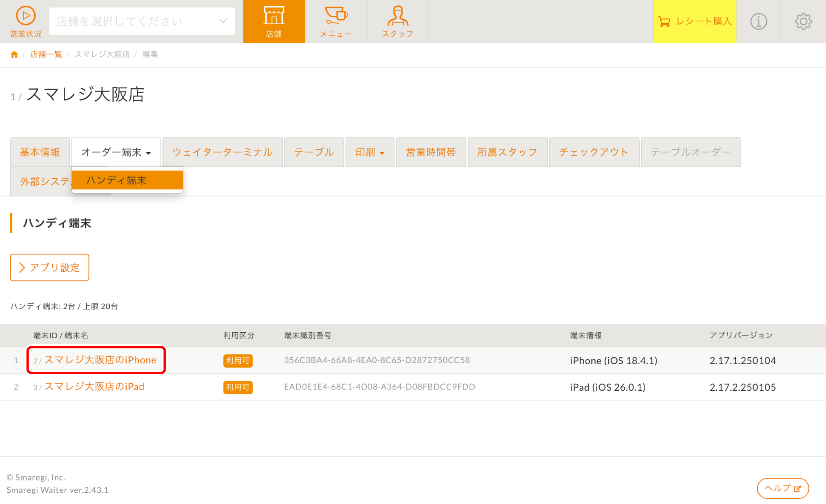Click the home icon in breadcrumb
The image size is (826, 504).
click(14, 54)
